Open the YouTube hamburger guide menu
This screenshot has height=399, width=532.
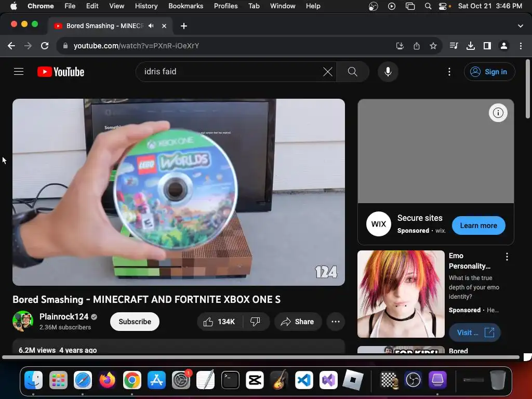[19, 72]
